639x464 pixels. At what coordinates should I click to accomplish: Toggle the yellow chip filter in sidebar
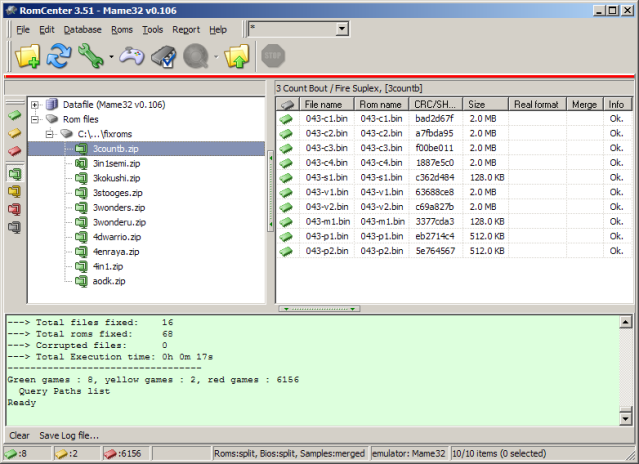(x=14, y=133)
